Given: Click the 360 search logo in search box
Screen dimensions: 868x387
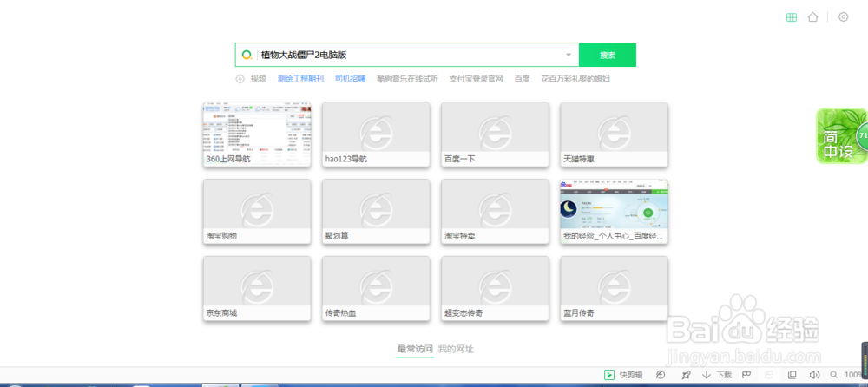Looking at the screenshot, I should pyautogui.click(x=247, y=55).
